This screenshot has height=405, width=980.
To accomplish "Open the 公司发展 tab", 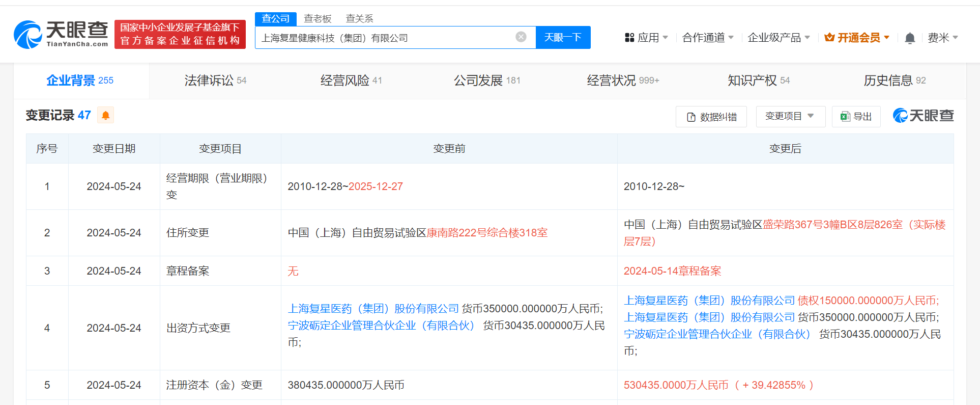I will click(x=487, y=80).
